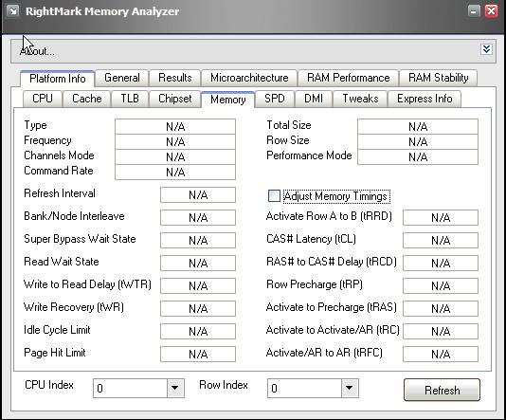
Task: Open the SPD sub-tab
Action: (x=275, y=99)
